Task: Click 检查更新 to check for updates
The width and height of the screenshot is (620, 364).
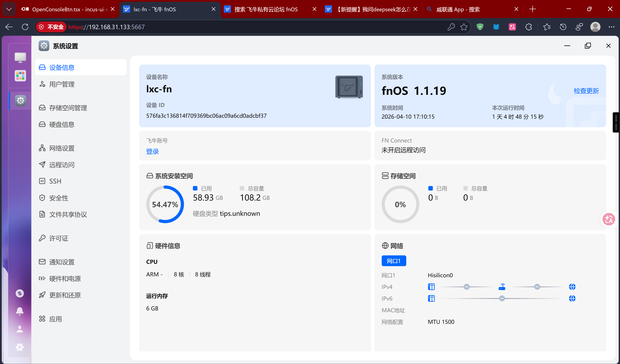Action: coord(586,91)
